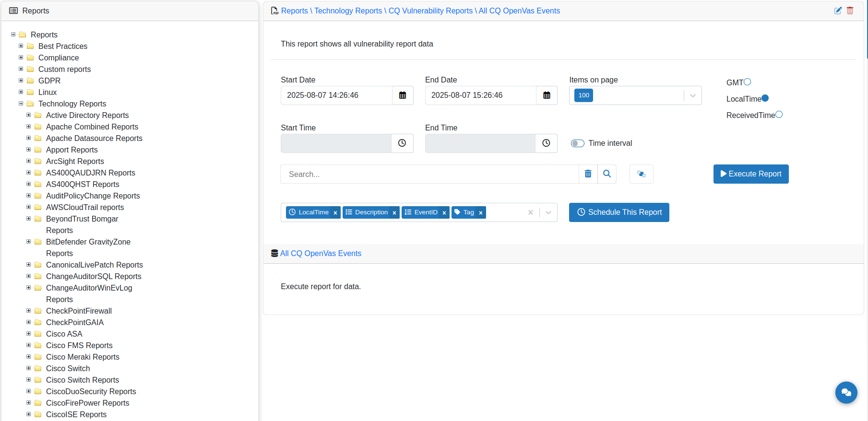Expand the Best Practices folder
The image size is (868, 421).
click(x=21, y=46)
